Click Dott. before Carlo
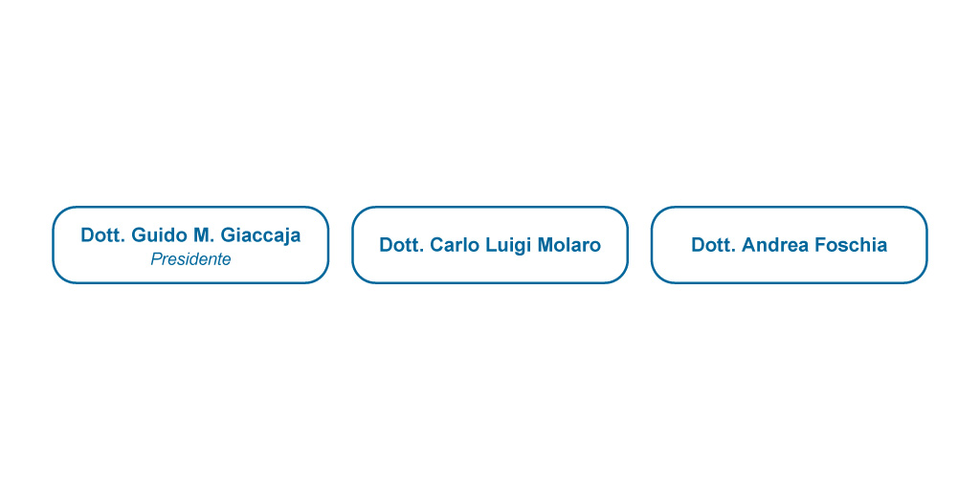Screen dimensions: 980x490 tap(402, 245)
